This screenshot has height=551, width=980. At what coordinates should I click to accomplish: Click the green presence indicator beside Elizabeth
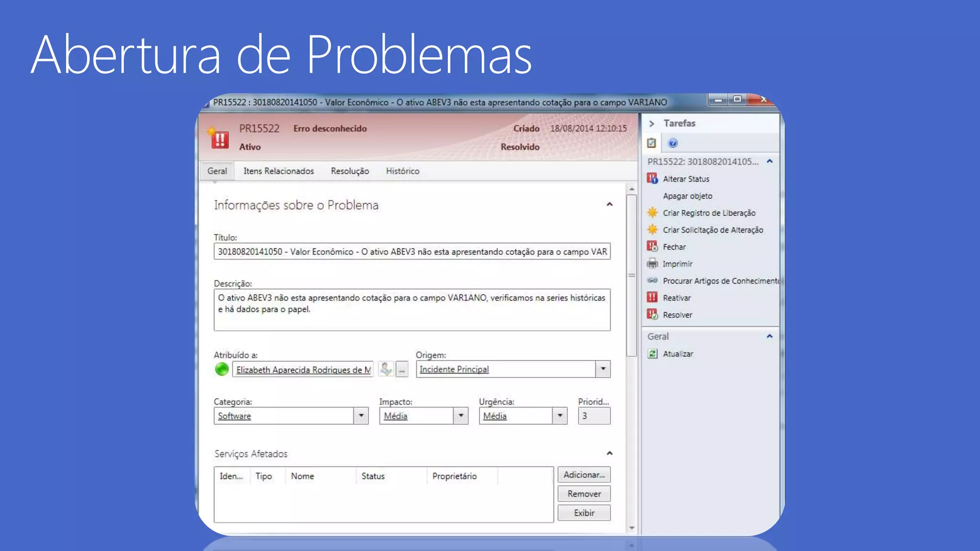(222, 369)
